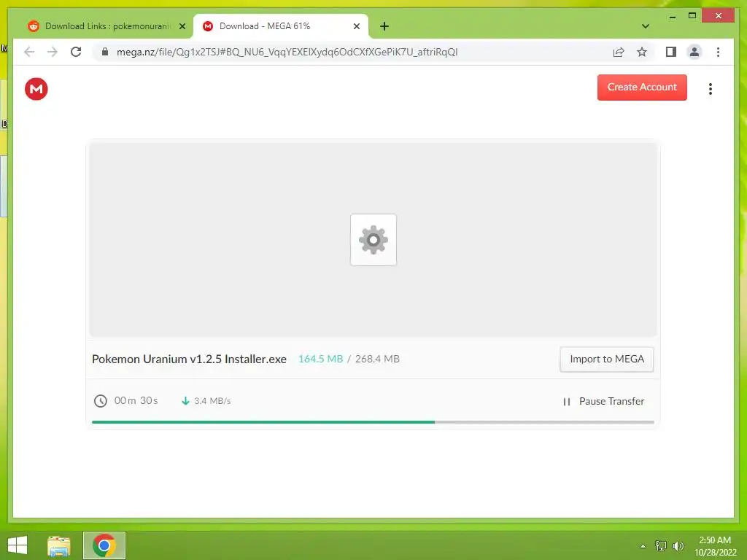Open the Chrome three-dot menu
This screenshot has width=747, height=560.
tap(718, 52)
